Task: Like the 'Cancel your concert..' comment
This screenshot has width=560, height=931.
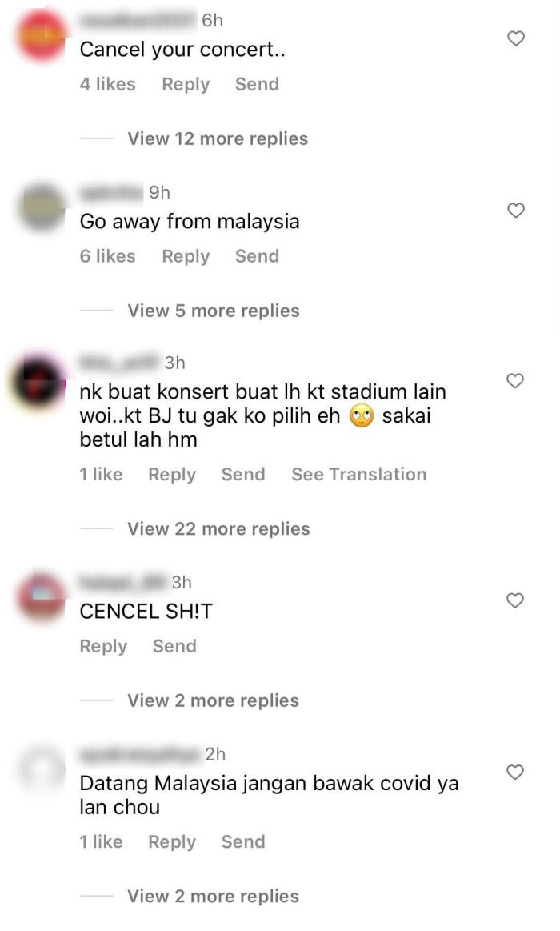Action: click(x=516, y=38)
